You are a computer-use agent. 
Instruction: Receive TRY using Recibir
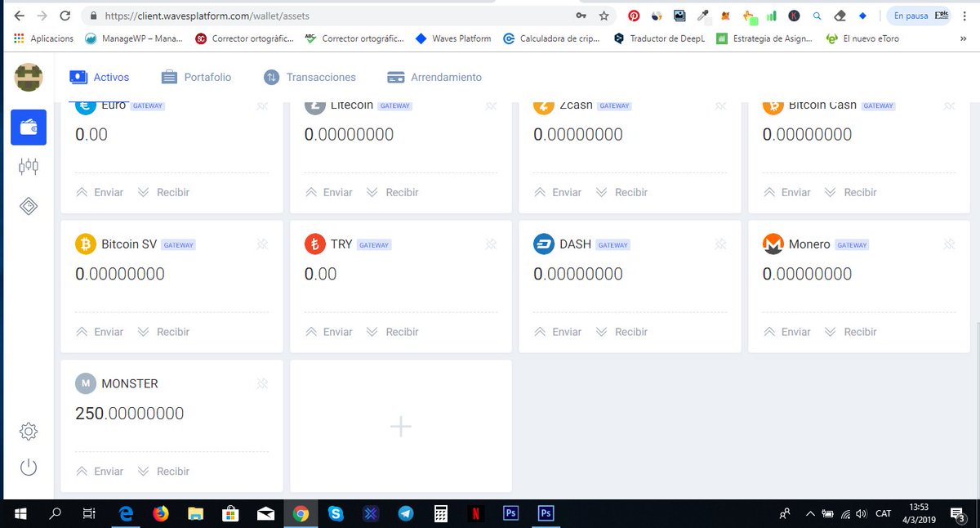tap(392, 332)
